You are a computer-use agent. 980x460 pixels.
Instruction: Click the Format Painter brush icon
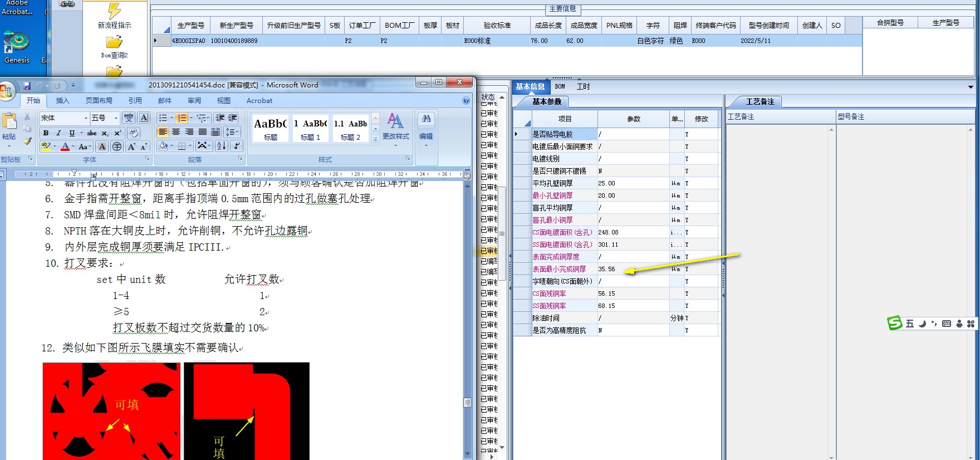click(x=27, y=141)
